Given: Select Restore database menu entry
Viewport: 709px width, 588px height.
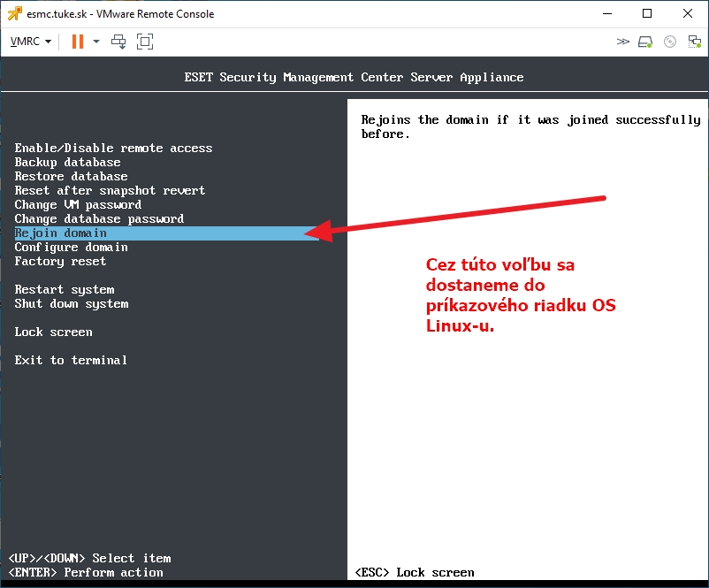Looking at the screenshot, I should tap(71, 176).
